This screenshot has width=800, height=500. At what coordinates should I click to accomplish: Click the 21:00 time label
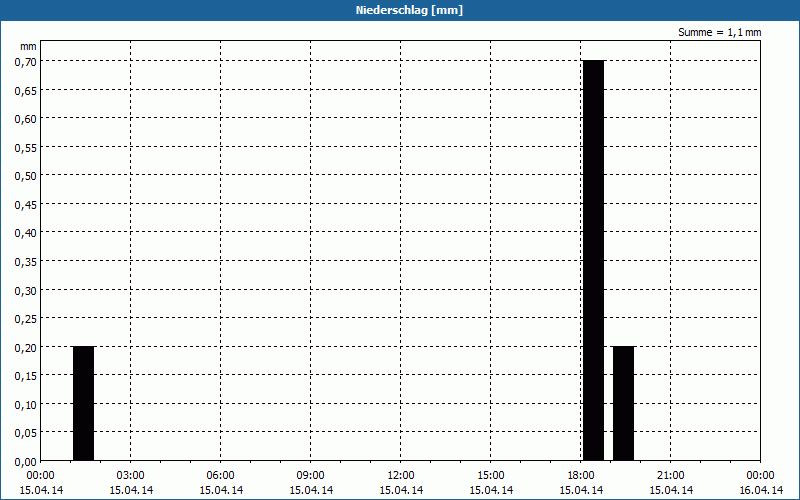point(670,476)
